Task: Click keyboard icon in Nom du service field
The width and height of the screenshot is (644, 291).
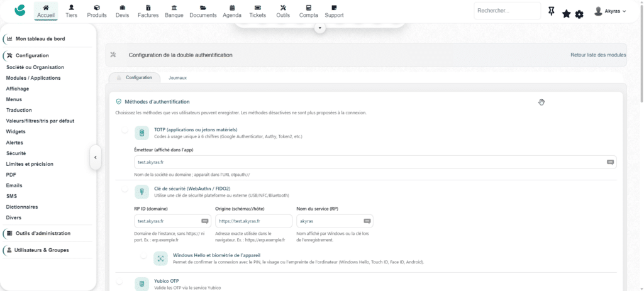Action: coord(367,221)
